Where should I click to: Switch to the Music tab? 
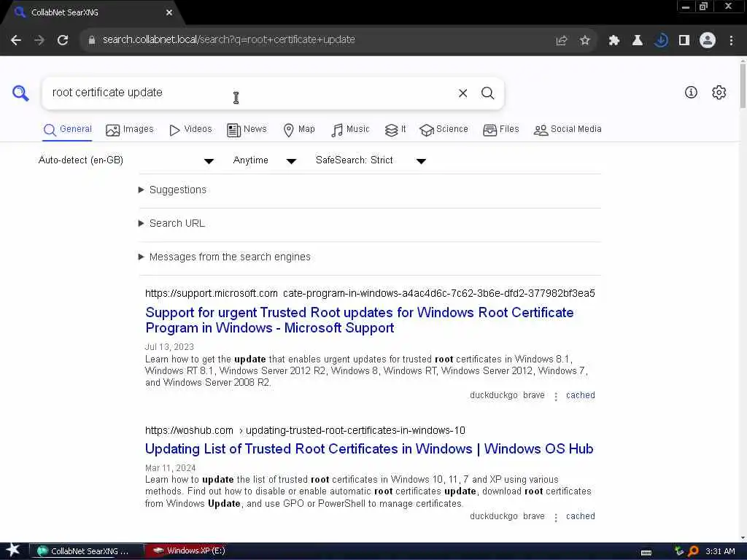[x=350, y=130]
